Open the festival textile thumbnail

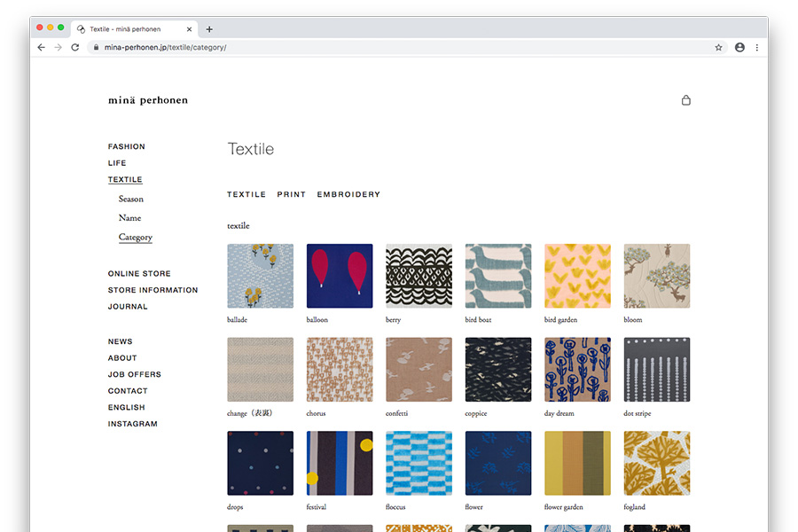(340, 463)
